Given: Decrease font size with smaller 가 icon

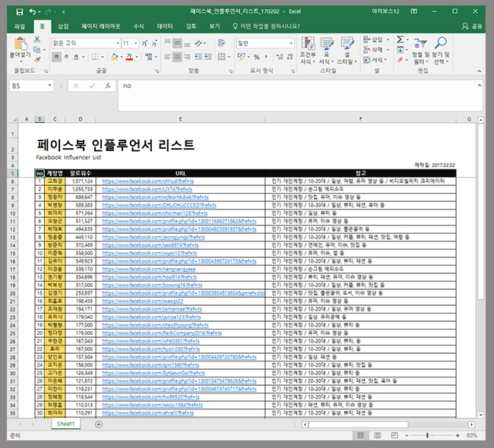Looking at the screenshot, I should tap(154, 43).
